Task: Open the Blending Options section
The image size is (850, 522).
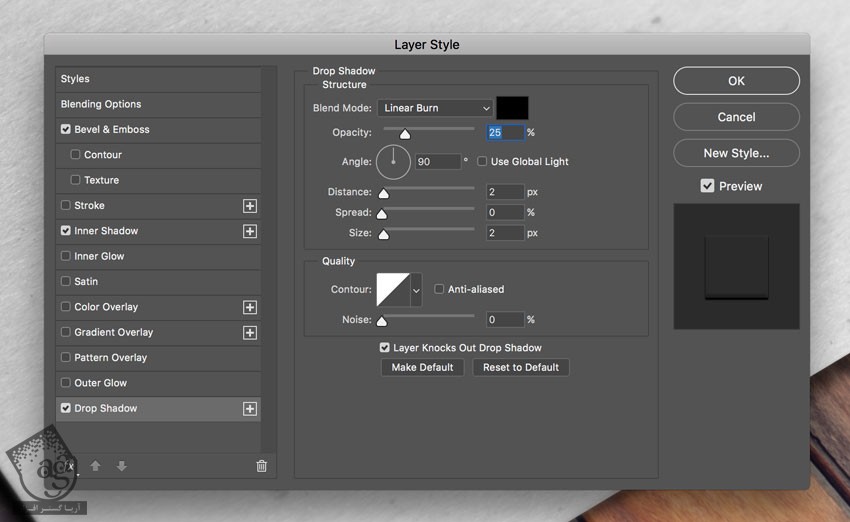Action: coord(101,104)
